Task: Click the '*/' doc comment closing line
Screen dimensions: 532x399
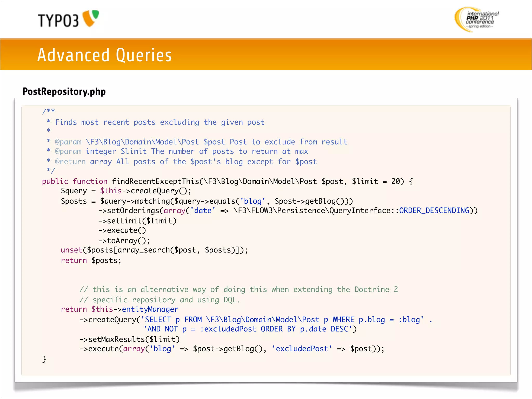Action: click(51, 170)
